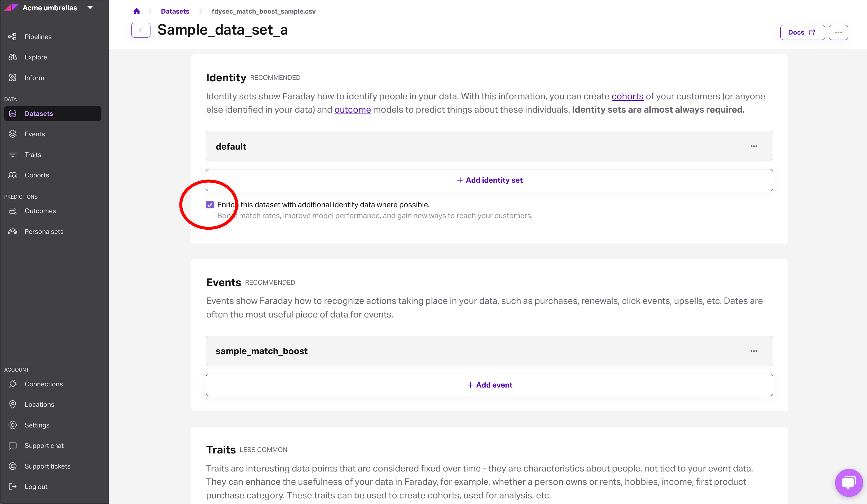Image resolution: width=867 pixels, height=504 pixels.
Task: Open the Events sidebar item
Action: click(35, 134)
